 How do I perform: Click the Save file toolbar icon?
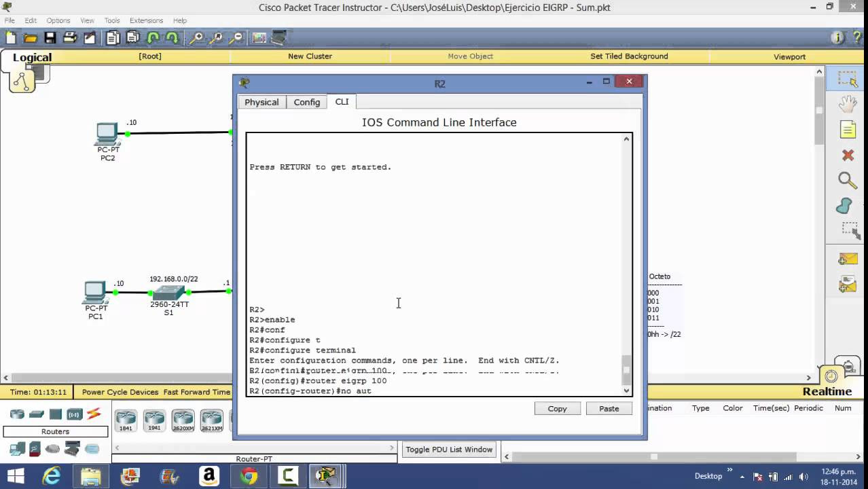pyautogui.click(x=50, y=38)
